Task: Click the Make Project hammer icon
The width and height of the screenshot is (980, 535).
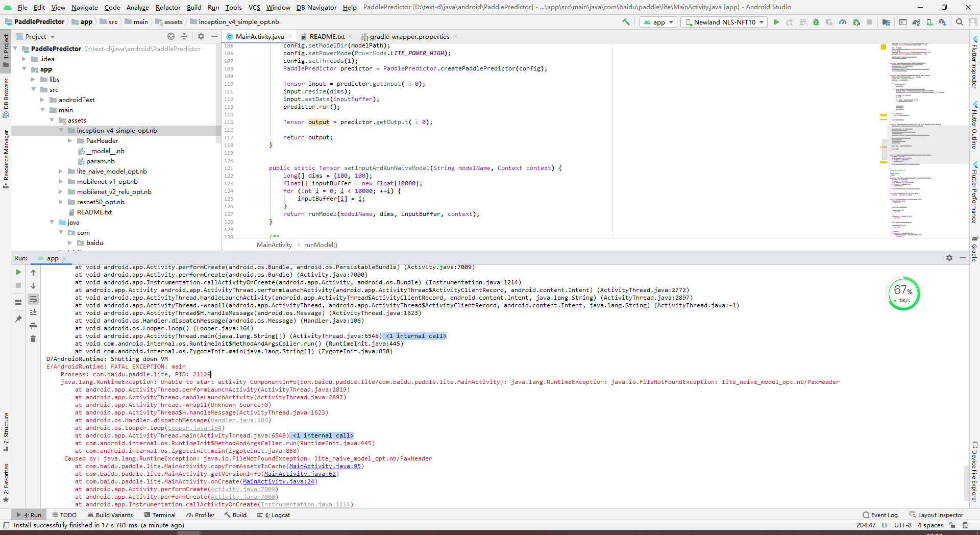Action: [x=626, y=22]
